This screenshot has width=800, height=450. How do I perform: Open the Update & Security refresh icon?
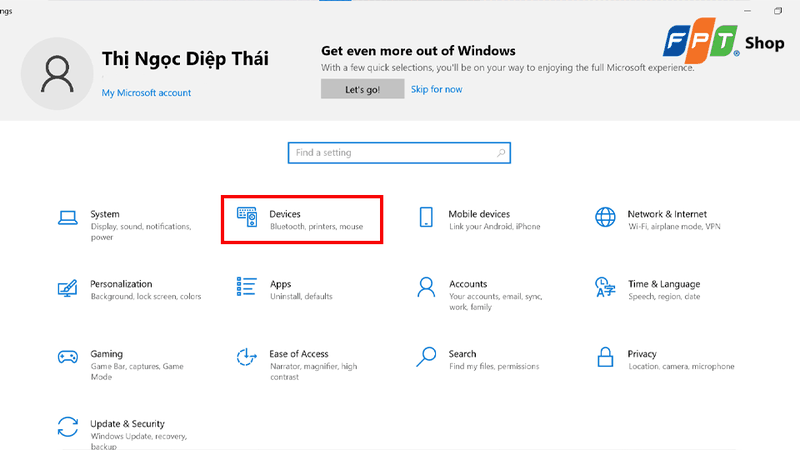67,427
